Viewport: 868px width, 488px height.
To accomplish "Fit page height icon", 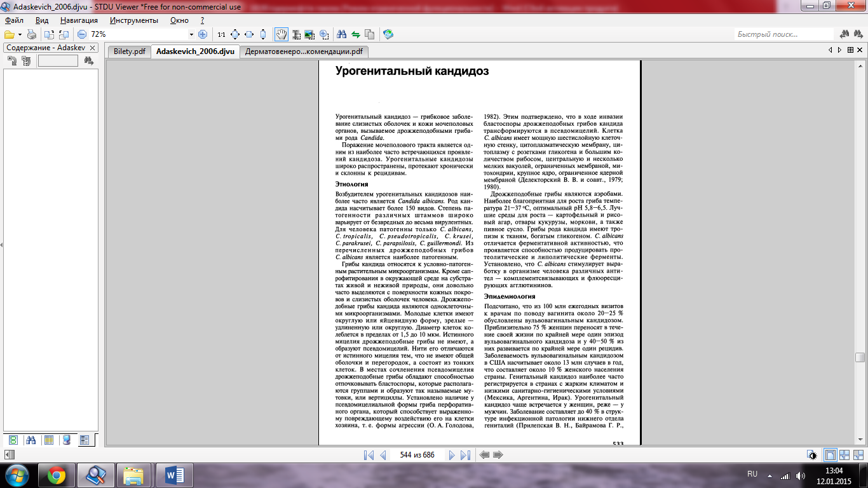I will (x=263, y=34).
